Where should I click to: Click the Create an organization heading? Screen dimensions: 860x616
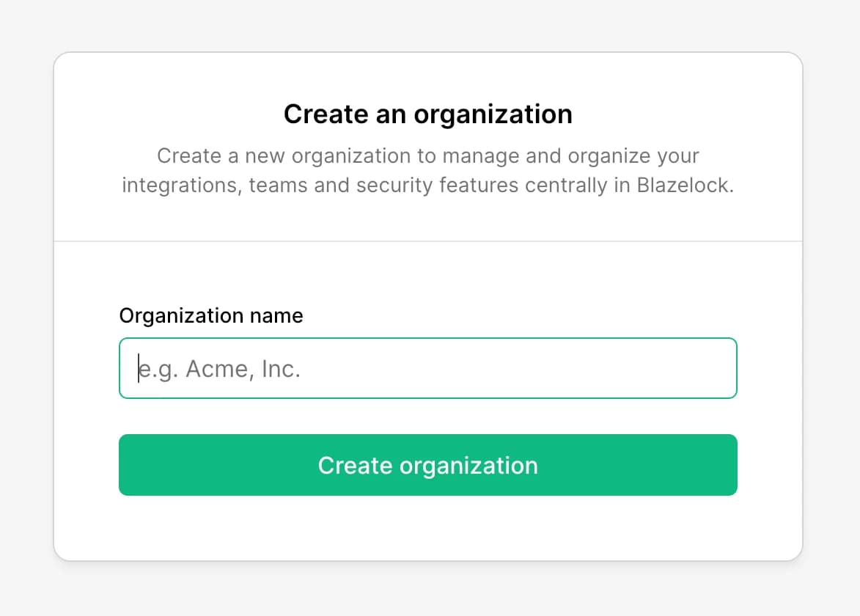point(428,114)
